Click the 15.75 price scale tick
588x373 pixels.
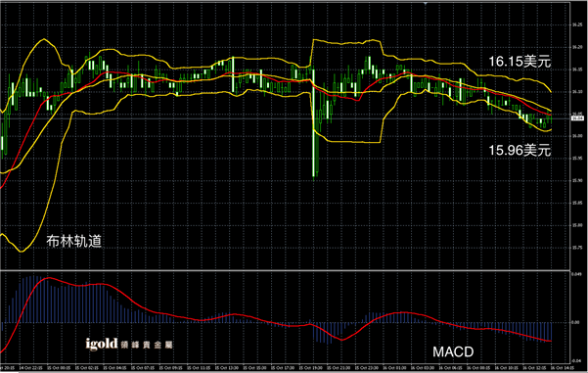(577, 248)
